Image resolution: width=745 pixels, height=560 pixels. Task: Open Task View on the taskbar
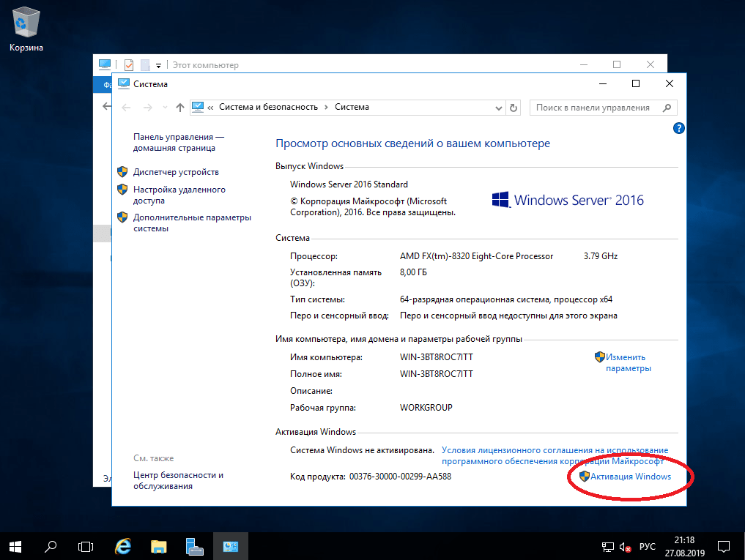86,545
